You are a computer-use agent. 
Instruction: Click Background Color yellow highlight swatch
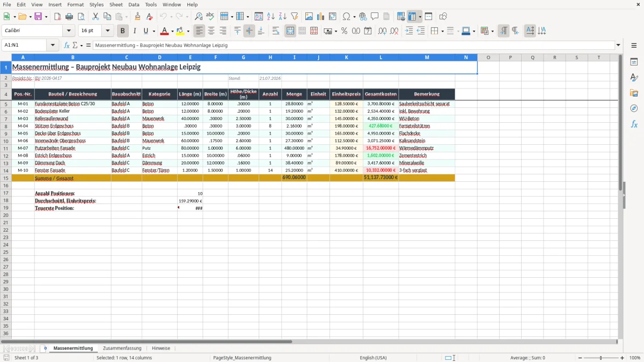click(180, 31)
